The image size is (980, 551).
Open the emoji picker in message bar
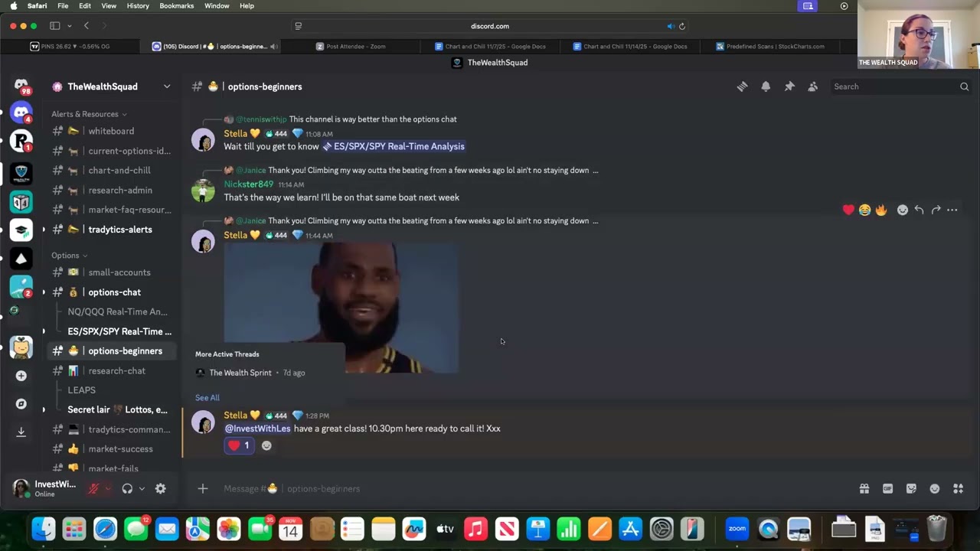coord(935,488)
